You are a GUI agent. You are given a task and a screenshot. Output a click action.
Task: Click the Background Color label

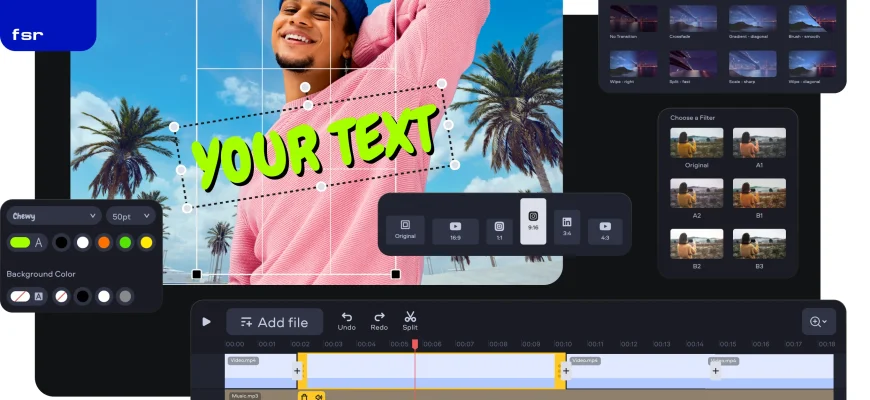[x=41, y=274]
